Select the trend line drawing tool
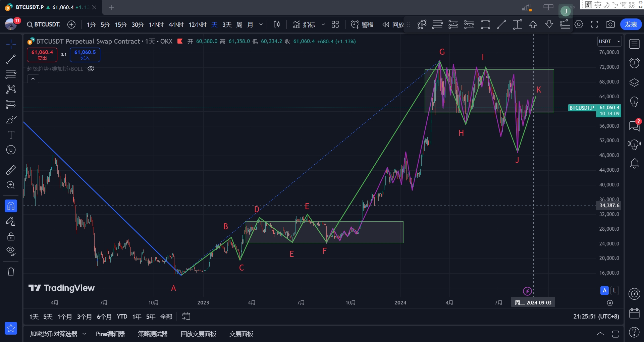This screenshot has height=342, width=644. 11,59
